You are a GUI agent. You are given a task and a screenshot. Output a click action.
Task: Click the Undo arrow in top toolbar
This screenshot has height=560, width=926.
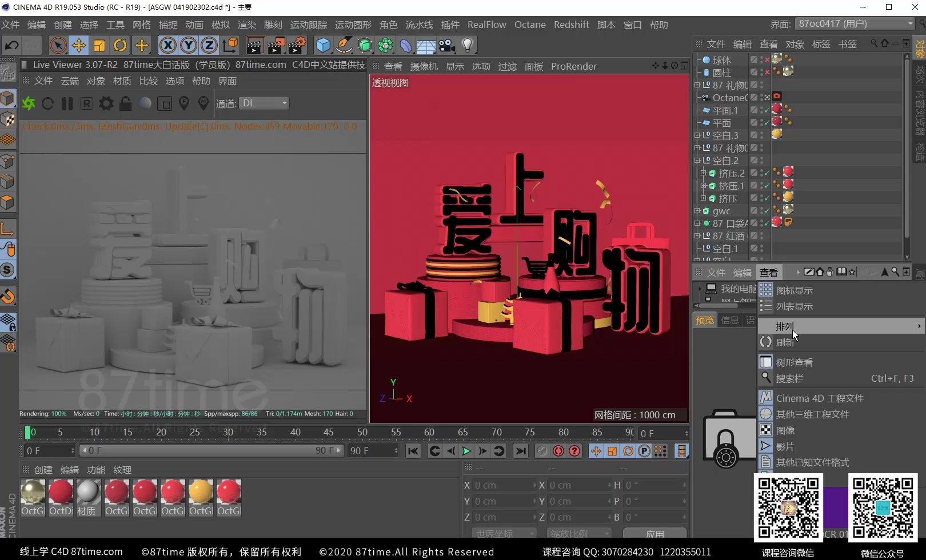[11, 45]
